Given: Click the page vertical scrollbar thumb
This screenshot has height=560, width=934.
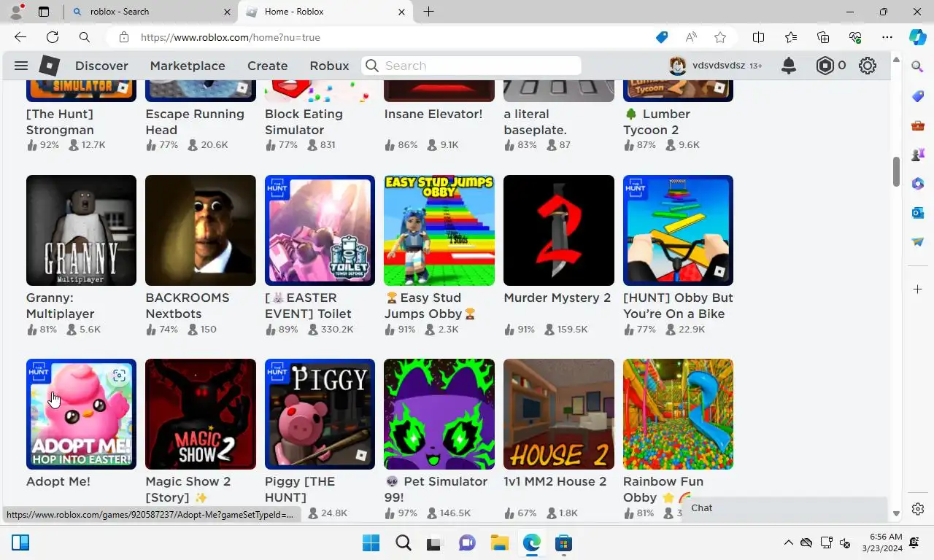Looking at the screenshot, I should click(x=896, y=172).
